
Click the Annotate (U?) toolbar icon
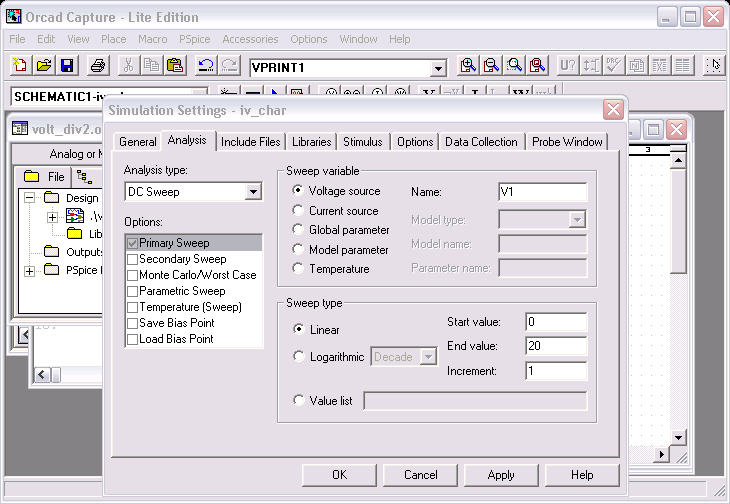click(568, 66)
